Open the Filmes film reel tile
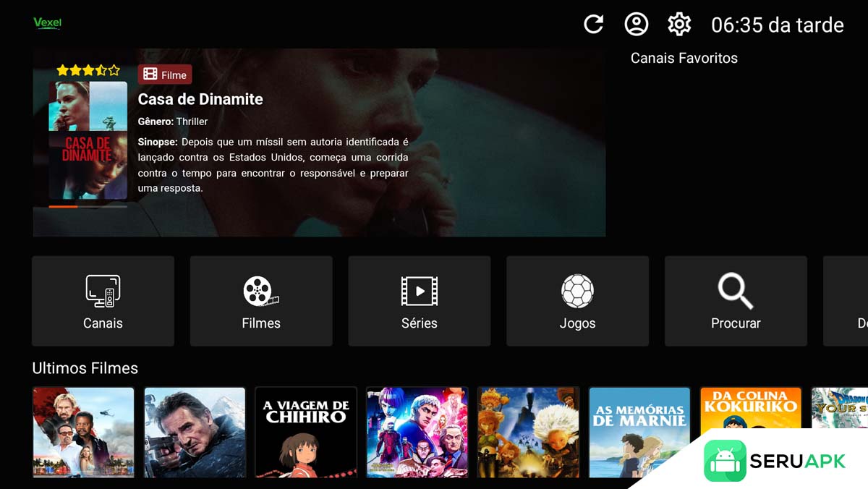The image size is (868, 489). pyautogui.click(x=261, y=301)
